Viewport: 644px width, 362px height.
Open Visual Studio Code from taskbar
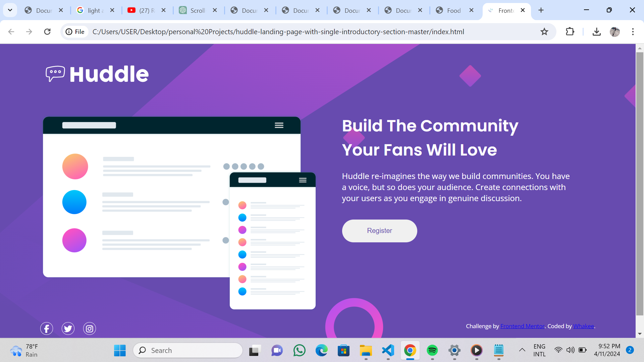pos(388,351)
